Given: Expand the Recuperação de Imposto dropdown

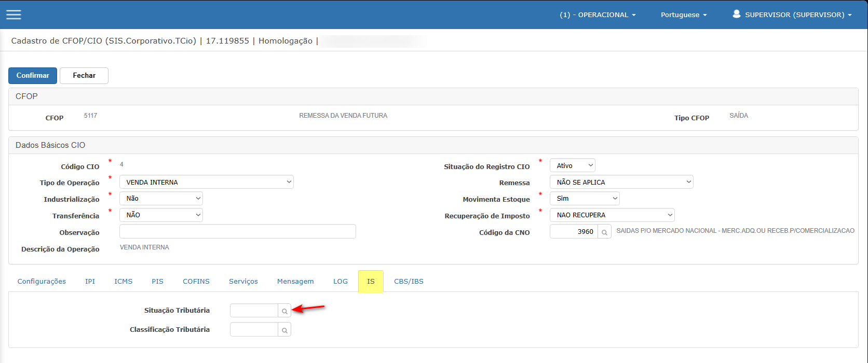Looking at the screenshot, I should pos(612,215).
